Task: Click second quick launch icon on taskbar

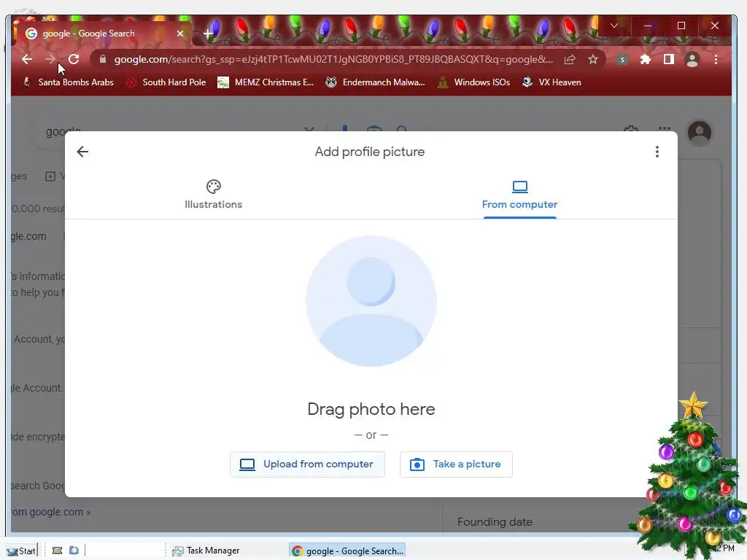Action: 74,551
